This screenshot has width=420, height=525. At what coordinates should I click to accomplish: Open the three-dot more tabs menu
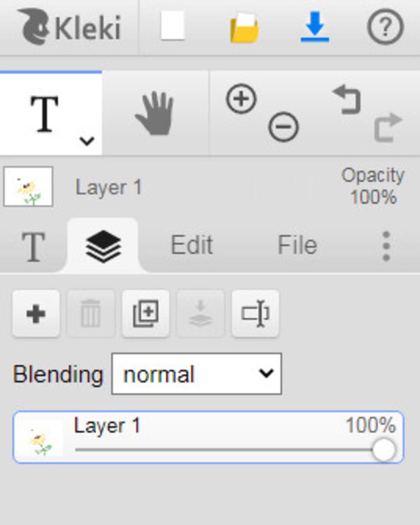[x=386, y=246]
